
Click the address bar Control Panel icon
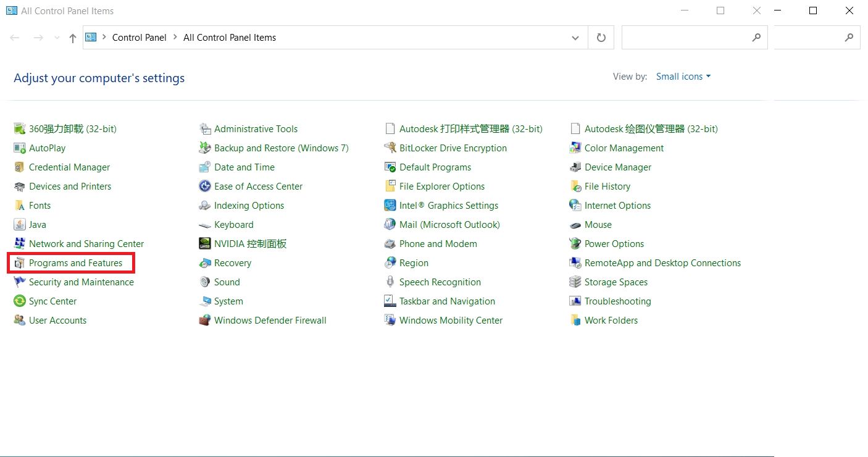pos(91,37)
